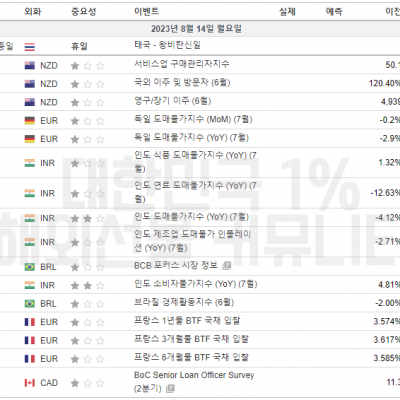Click the New Zealand flag beside 서비스업 구매관리자지수
Screen dimensions: 400x400
point(30,65)
